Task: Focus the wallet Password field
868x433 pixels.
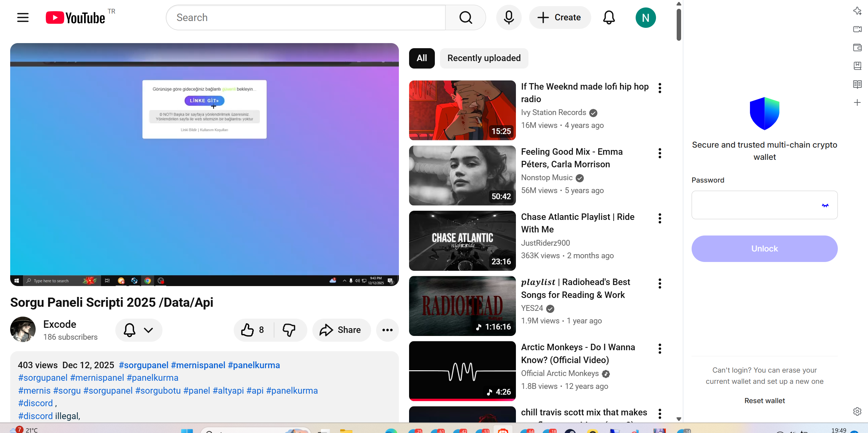Action: (x=765, y=205)
